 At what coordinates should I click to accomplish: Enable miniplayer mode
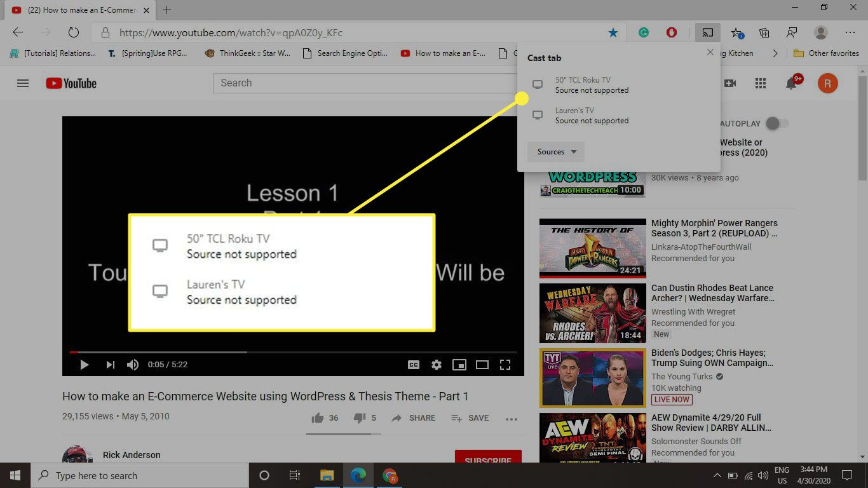[459, 365]
